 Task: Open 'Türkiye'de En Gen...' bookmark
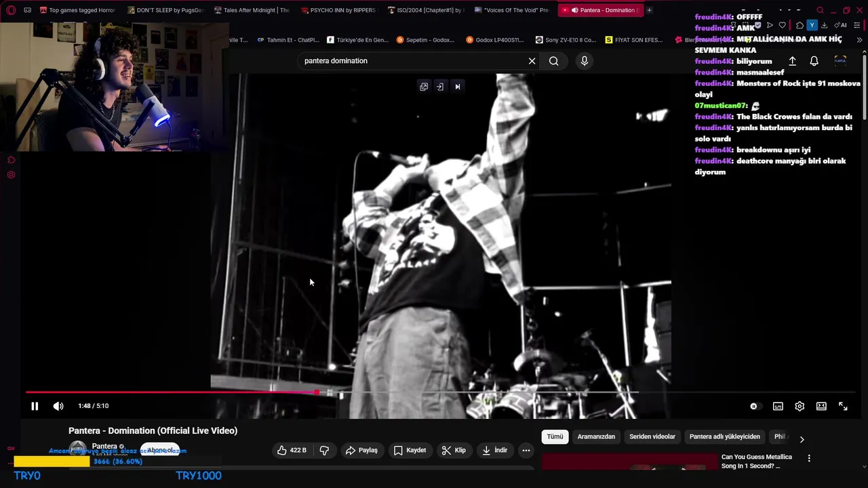(x=357, y=40)
